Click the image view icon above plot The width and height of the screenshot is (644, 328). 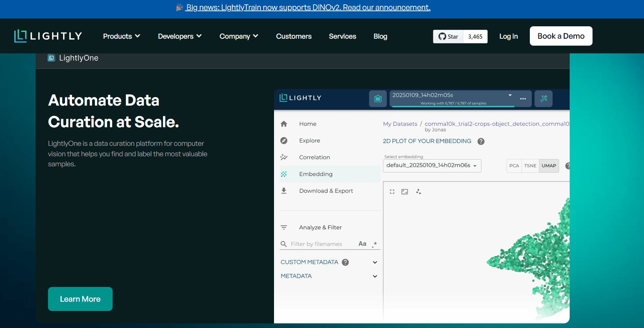405,191
